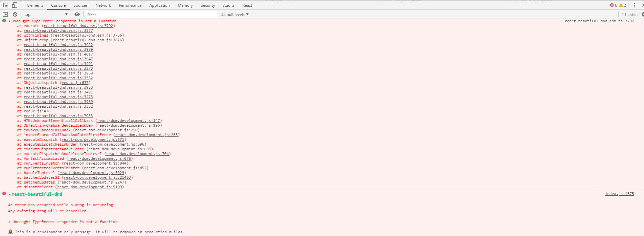Image resolution: width=644 pixels, height=236 pixels.
Task: Open react-dom.development.js:571 link
Action: pos(93,140)
